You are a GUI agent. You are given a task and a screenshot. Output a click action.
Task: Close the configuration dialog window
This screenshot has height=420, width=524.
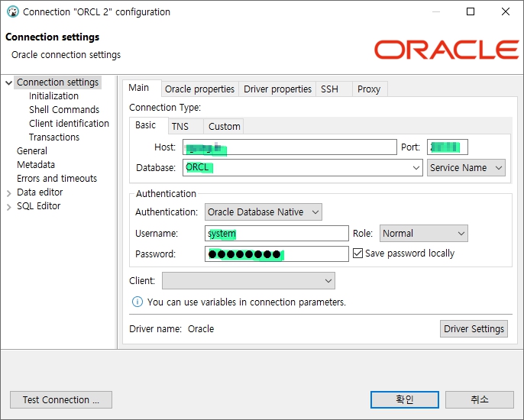pos(506,11)
